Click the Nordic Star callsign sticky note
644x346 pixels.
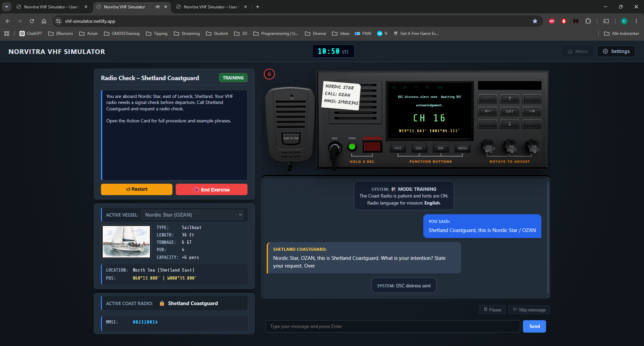[x=341, y=95]
